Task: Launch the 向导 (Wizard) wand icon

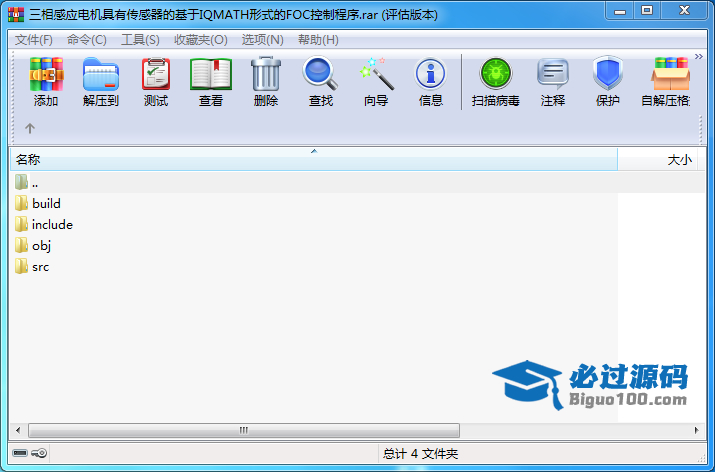Action: (x=376, y=74)
